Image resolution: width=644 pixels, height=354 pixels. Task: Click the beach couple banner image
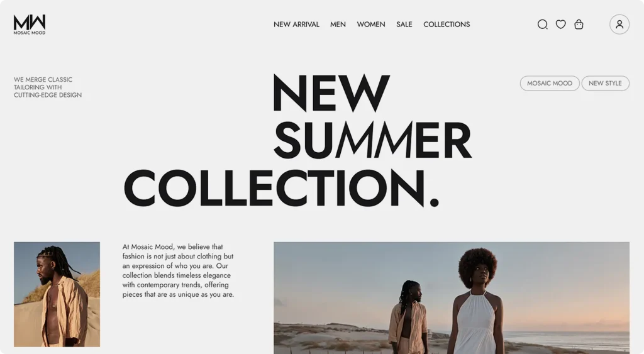pos(452,298)
